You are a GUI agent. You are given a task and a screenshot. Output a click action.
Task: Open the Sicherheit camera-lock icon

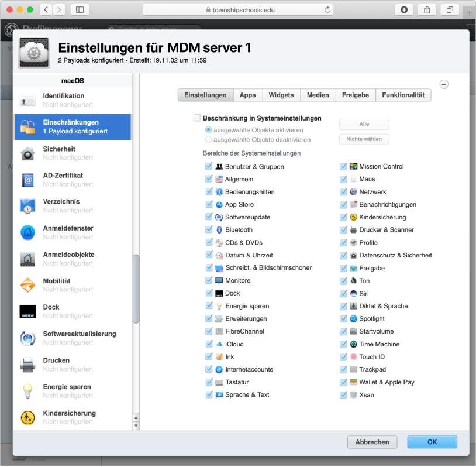[x=27, y=153]
